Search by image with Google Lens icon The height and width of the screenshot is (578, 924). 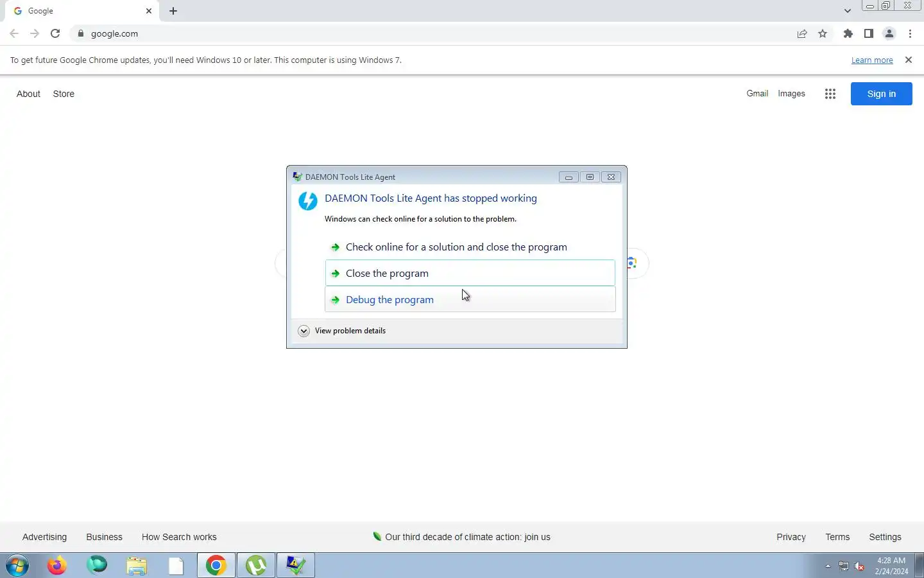(632, 263)
